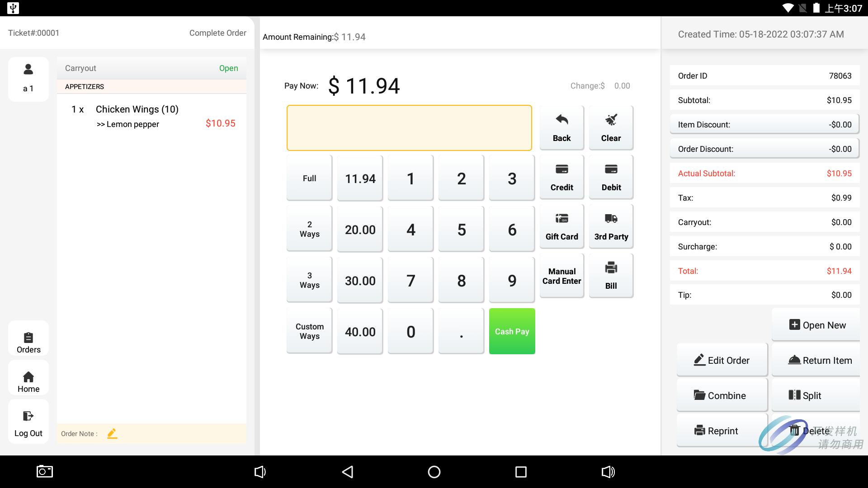Tap the 30.00 quick amount
The width and height of the screenshot is (868, 488).
360,280
